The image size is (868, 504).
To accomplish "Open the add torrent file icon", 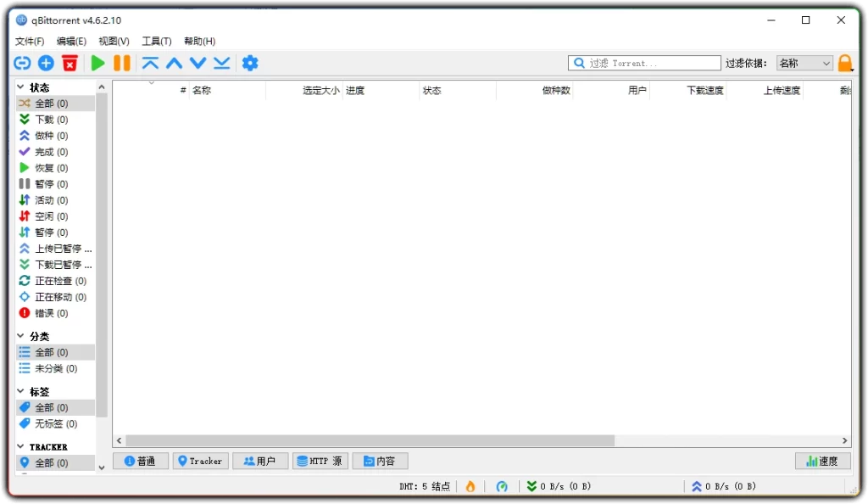I will (x=46, y=62).
